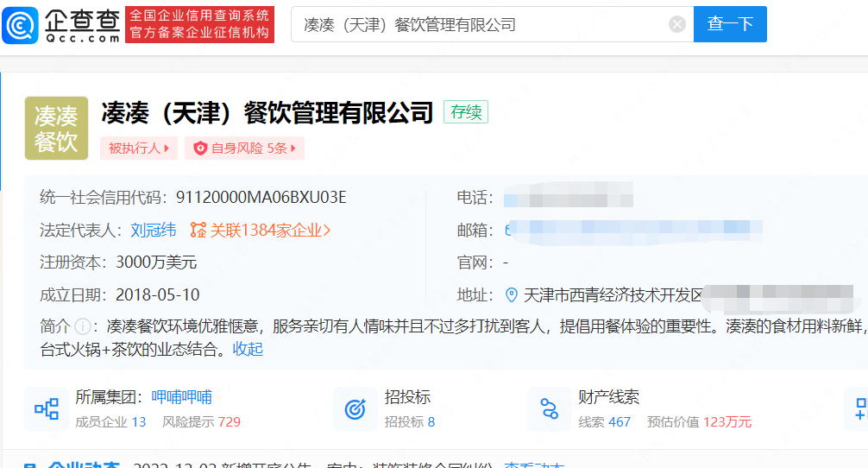Click the 财产线索 heading

click(609, 396)
